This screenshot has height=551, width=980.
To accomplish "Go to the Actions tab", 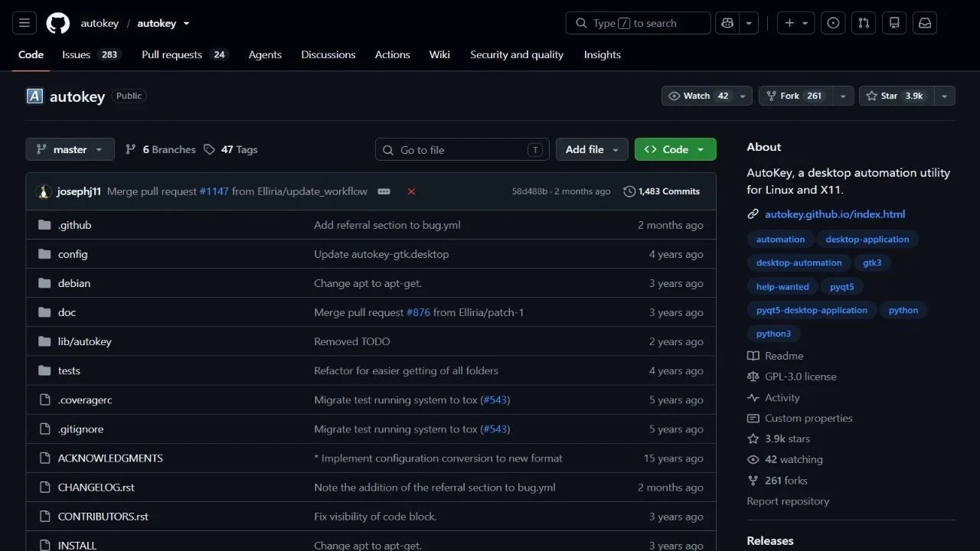I will point(393,54).
